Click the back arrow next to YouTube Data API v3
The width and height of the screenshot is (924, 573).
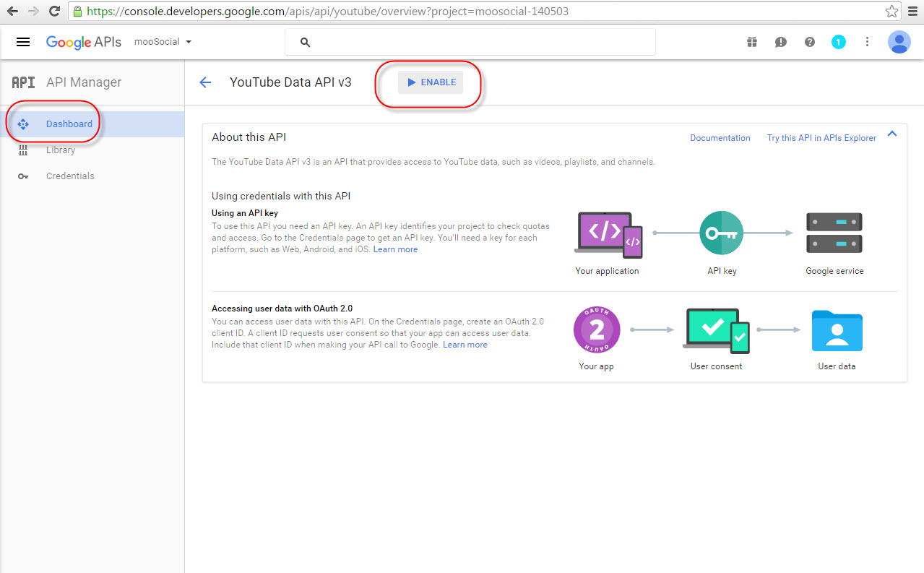[204, 82]
